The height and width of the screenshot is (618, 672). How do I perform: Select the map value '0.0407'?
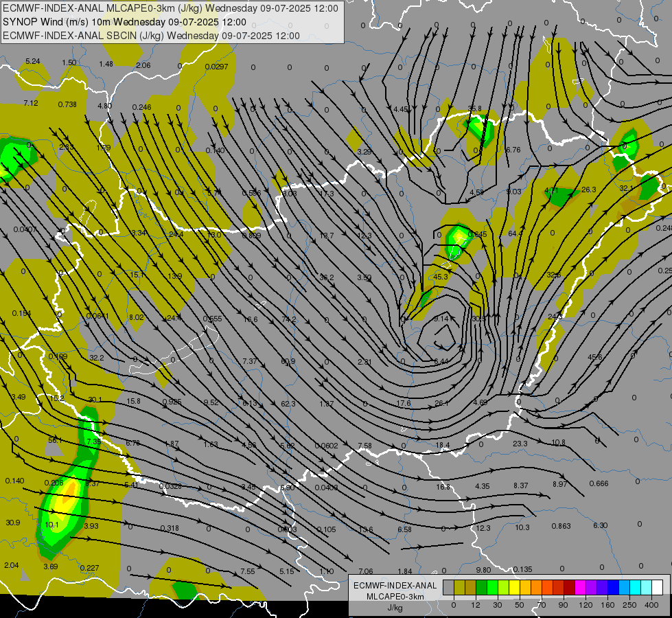point(25,229)
